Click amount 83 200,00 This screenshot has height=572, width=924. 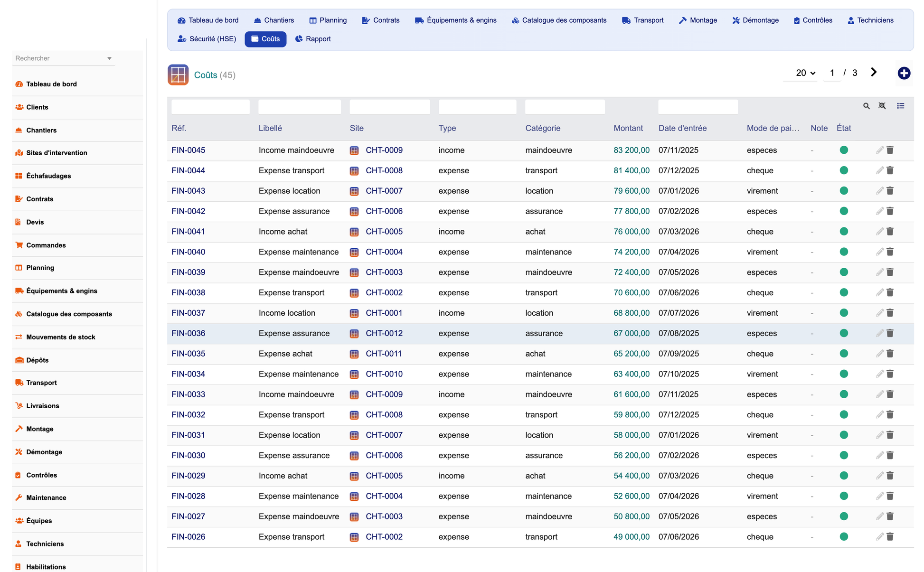click(632, 150)
